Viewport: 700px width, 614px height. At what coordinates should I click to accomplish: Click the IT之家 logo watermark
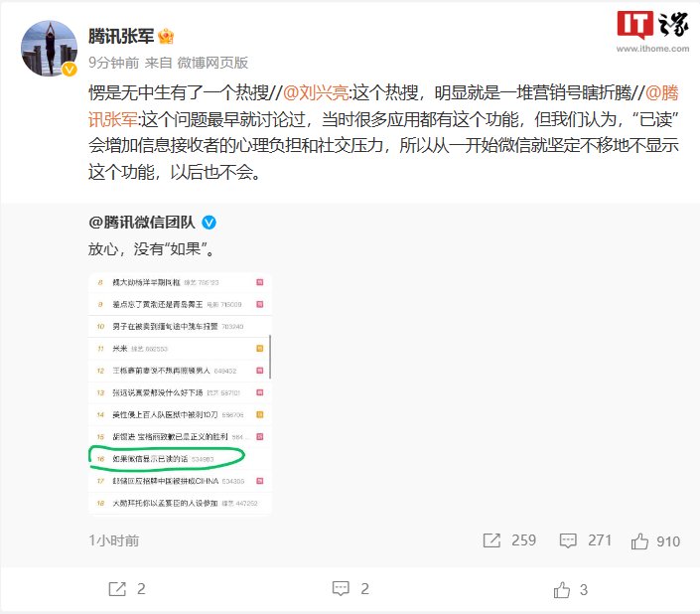[652, 31]
